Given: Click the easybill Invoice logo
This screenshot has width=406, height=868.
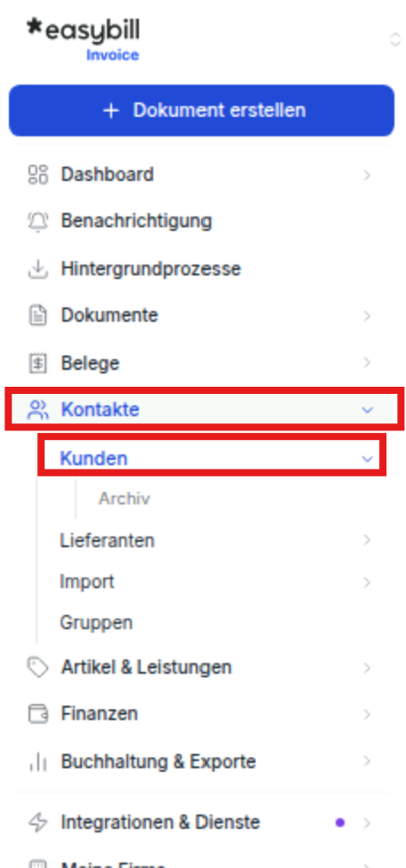Looking at the screenshot, I should (83, 39).
